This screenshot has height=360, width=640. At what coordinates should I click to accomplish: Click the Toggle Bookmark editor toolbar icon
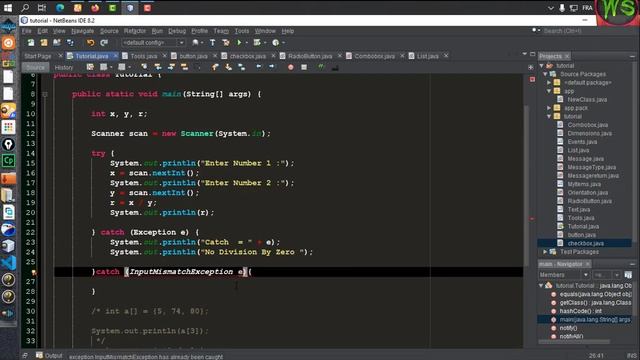pos(242,67)
